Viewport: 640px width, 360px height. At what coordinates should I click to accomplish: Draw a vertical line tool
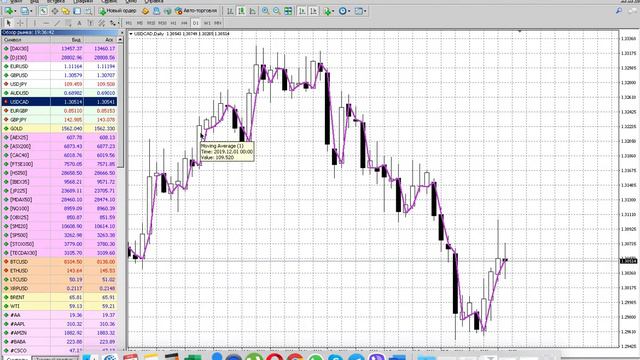pos(35,23)
